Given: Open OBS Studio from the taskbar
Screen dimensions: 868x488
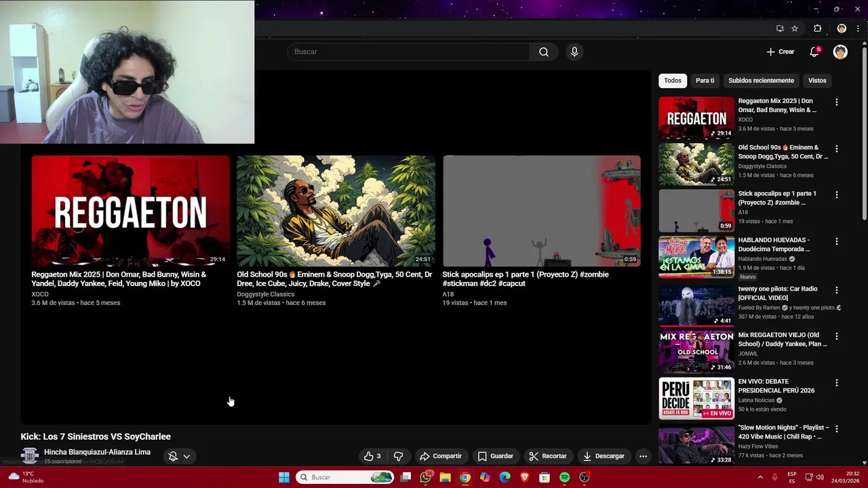Looking at the screenshot, I should 585,477.
